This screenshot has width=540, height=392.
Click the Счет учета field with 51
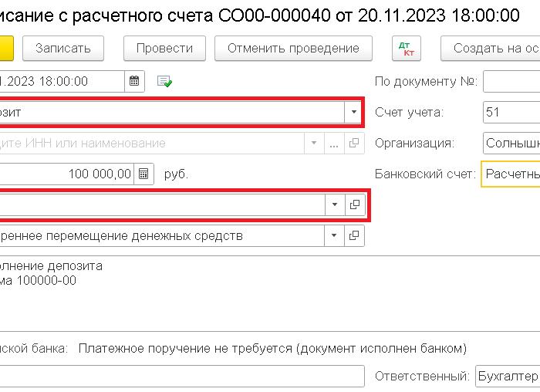(x=511, y=112)
